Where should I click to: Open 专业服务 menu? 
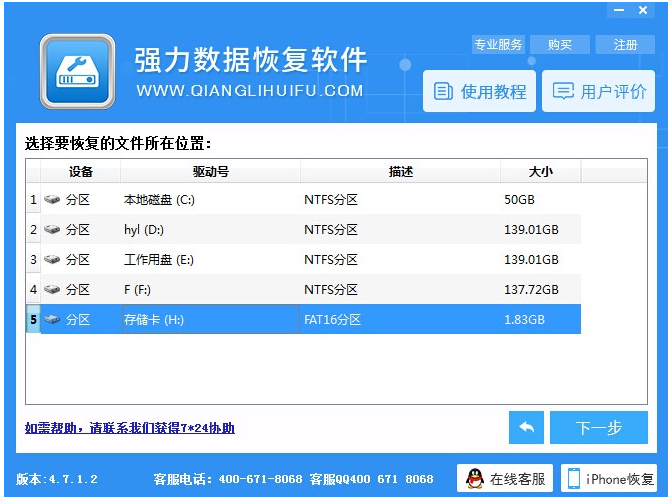[498, 44]
